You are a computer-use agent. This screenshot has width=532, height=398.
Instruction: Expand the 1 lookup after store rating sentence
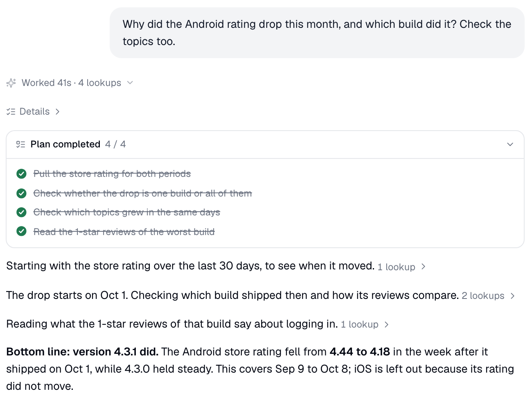(x=401, y=267)
